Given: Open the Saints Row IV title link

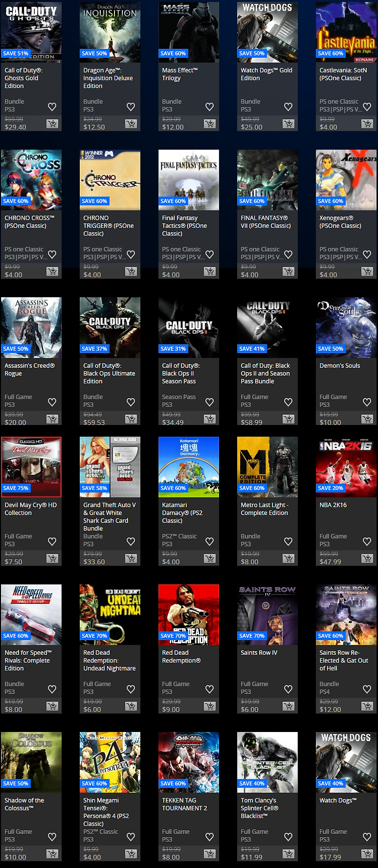Looking at the screenshot, I should [259, 653].
